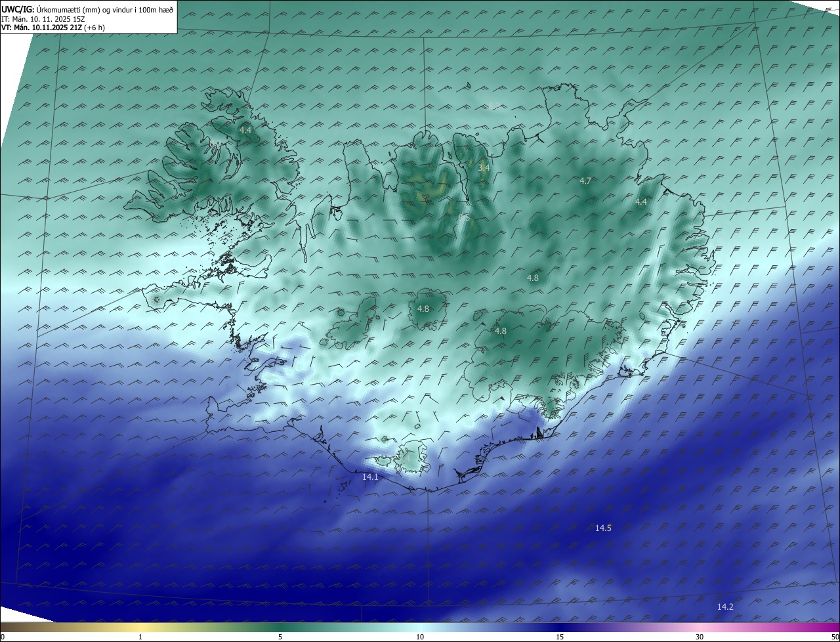Select the 'IT: Mán. 10. 11. 2025 15Z' line
The height and width of the screenshot is (642, 840).
point(45,19)
